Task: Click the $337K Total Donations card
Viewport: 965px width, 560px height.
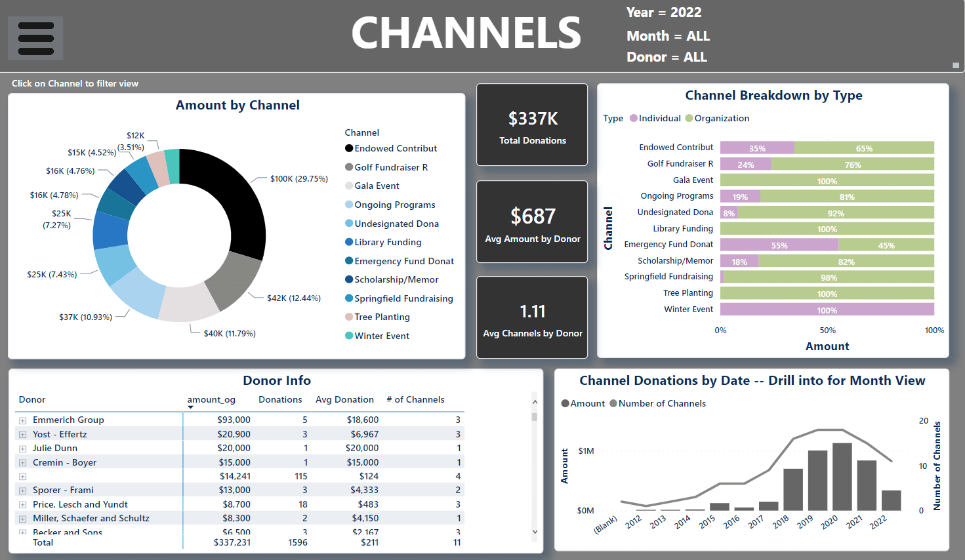Action: click(532, 125)
